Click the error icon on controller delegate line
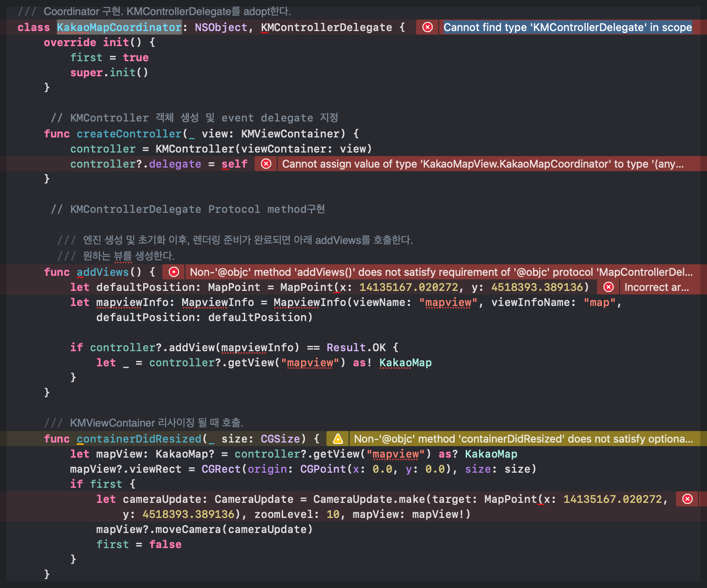Viewport: 707px width, 588px height. [266, 164]
